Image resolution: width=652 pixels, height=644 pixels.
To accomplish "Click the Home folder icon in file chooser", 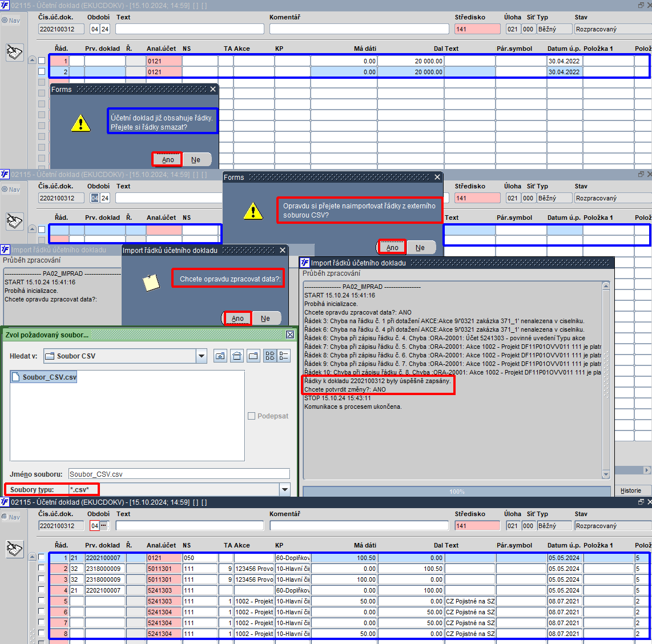I will [237, 356].
